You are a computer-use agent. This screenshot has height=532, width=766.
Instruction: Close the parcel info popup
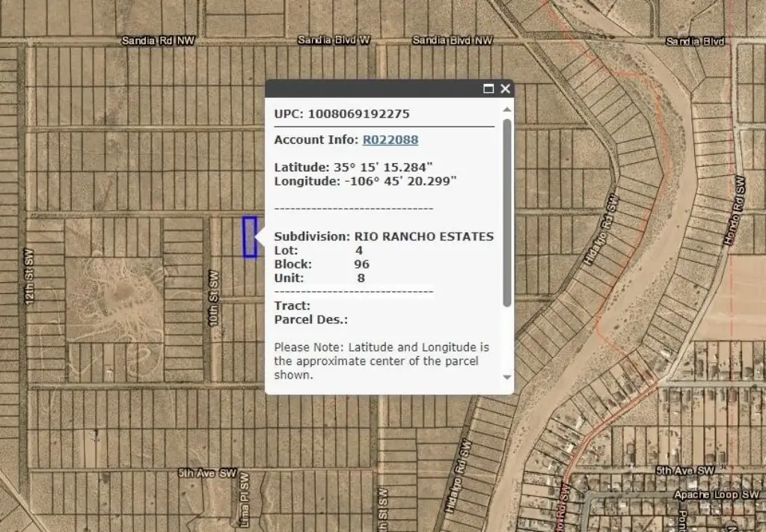click(505, 88)
